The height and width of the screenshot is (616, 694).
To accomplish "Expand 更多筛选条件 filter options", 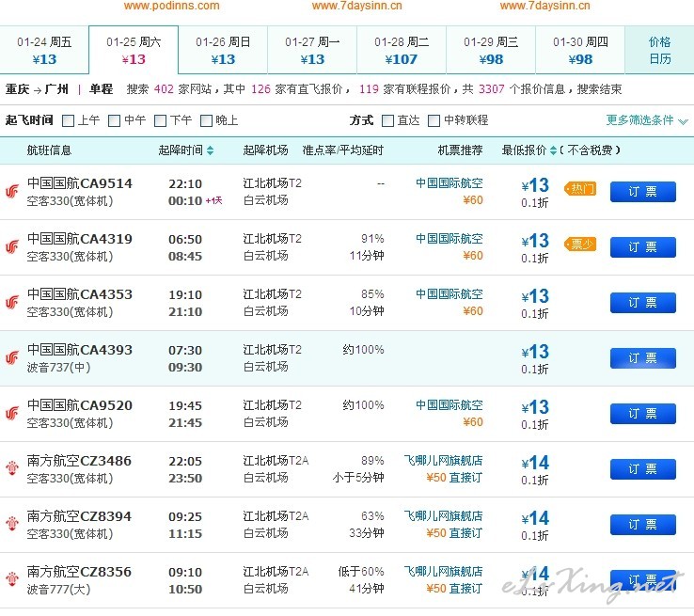I will click(647, 120).
